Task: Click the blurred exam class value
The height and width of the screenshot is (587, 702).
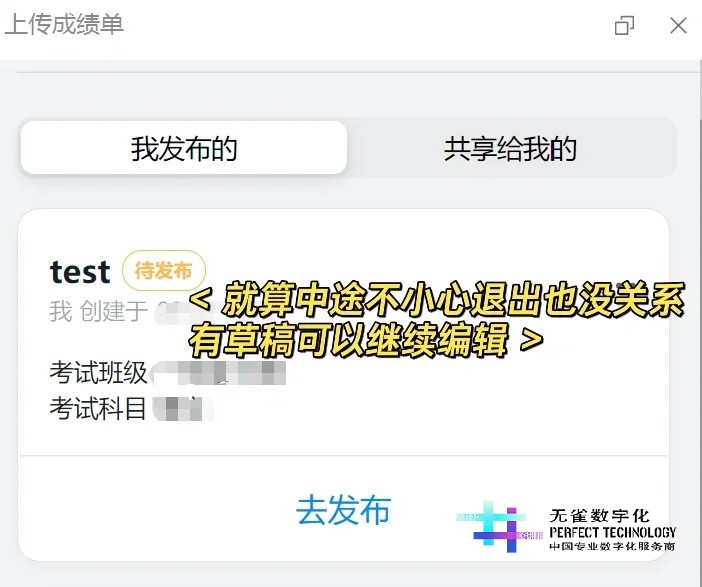Action: pos(219,373)
